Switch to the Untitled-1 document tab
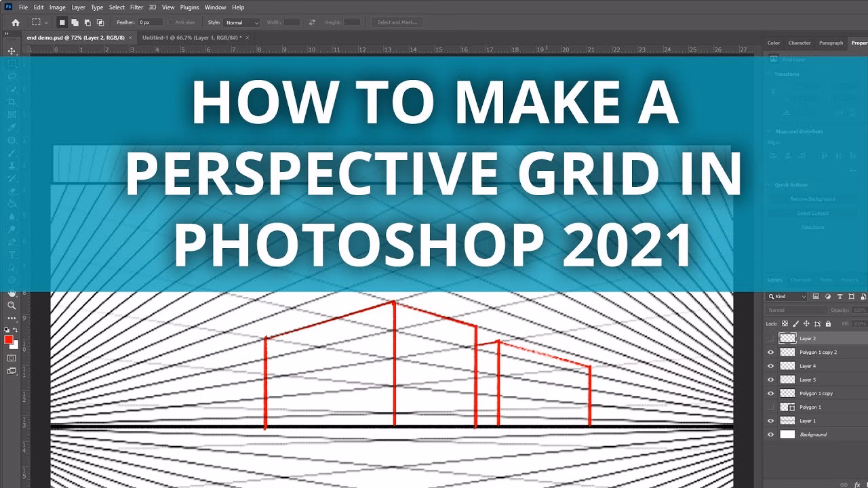The width and height of the screenshot is (868, 488). (x=191, y=38)
